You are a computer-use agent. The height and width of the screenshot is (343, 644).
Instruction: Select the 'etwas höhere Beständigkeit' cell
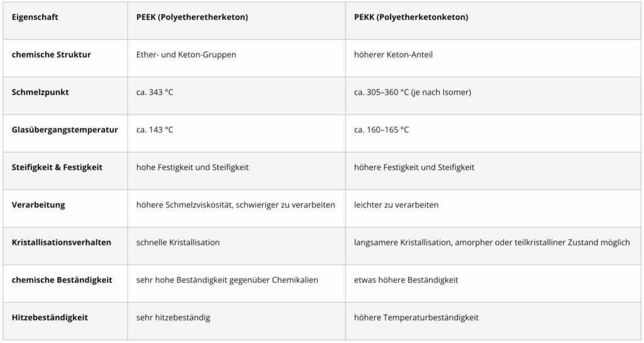pos(406,280)
